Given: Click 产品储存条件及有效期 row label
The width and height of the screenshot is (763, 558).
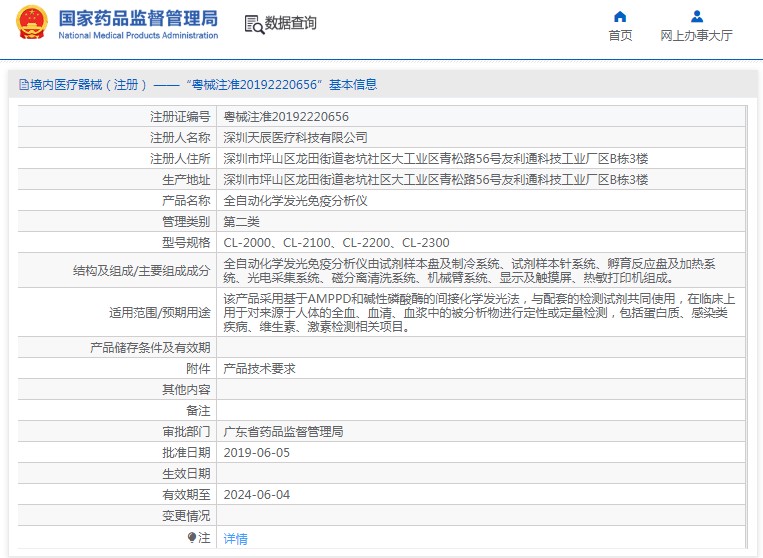Looking at the screenshot, I should (x=150, y=348).
